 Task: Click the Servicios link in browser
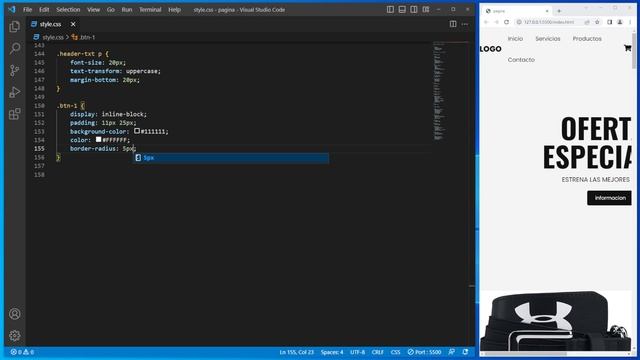coord(548,38)
